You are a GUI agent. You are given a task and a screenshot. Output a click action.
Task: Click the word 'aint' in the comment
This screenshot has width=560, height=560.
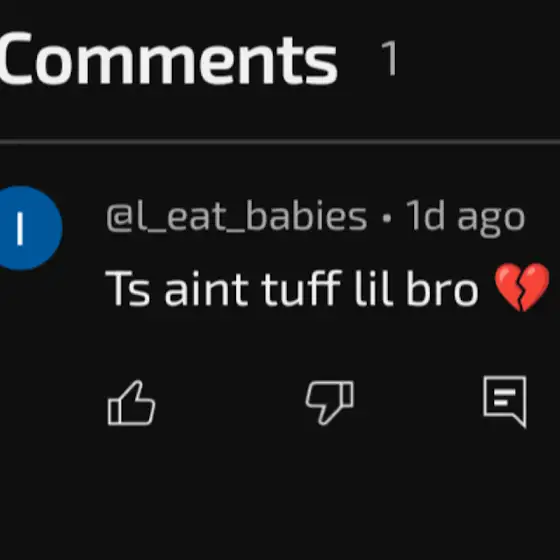(x=206, y=289)
